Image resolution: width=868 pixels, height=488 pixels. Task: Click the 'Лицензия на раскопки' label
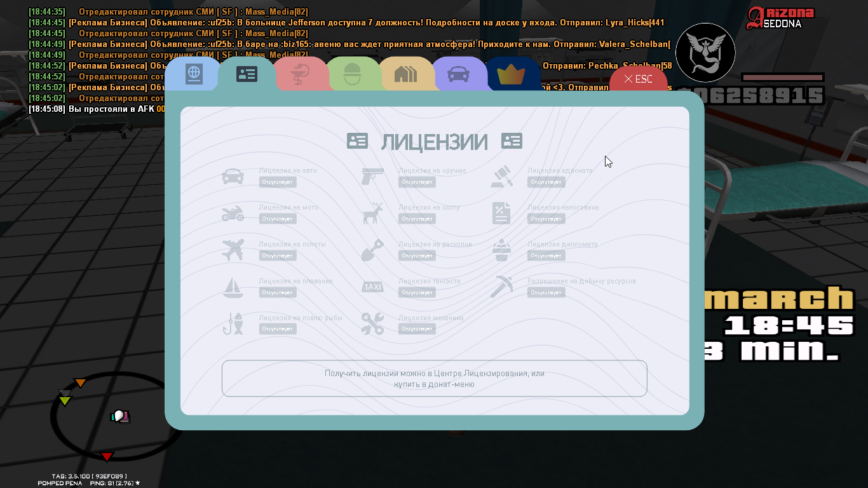[435, 245]
